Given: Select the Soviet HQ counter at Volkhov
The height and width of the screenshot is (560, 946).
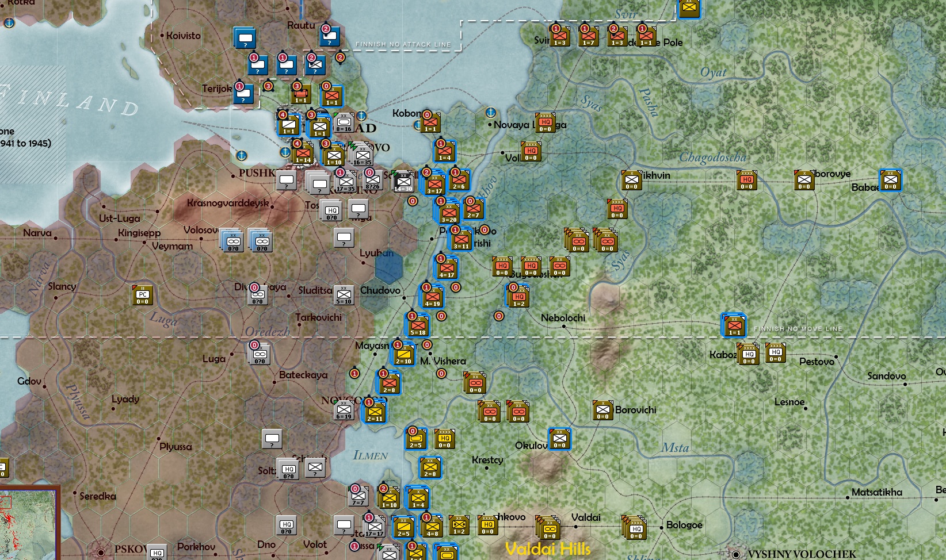Looking at the screenshot, I should [x=531, y=151].
